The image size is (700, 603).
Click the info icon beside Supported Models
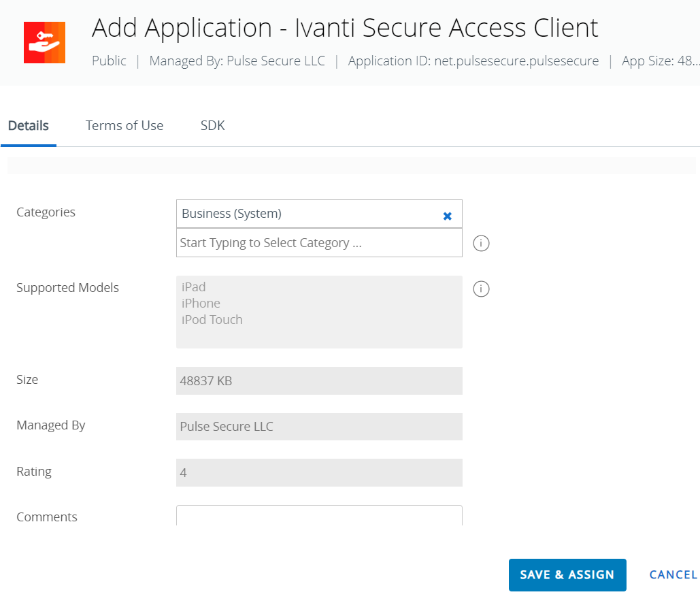pyautogui.click(x=481, y=289)
